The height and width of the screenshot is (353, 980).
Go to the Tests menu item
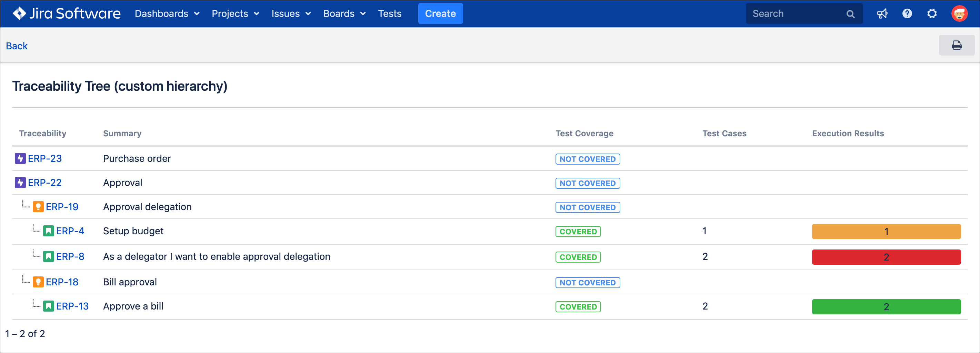[x=390, y=14]
